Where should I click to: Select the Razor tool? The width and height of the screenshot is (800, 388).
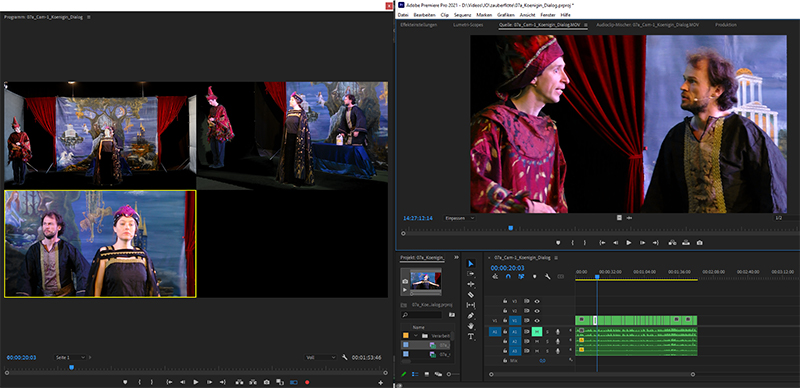coord(470,295)
